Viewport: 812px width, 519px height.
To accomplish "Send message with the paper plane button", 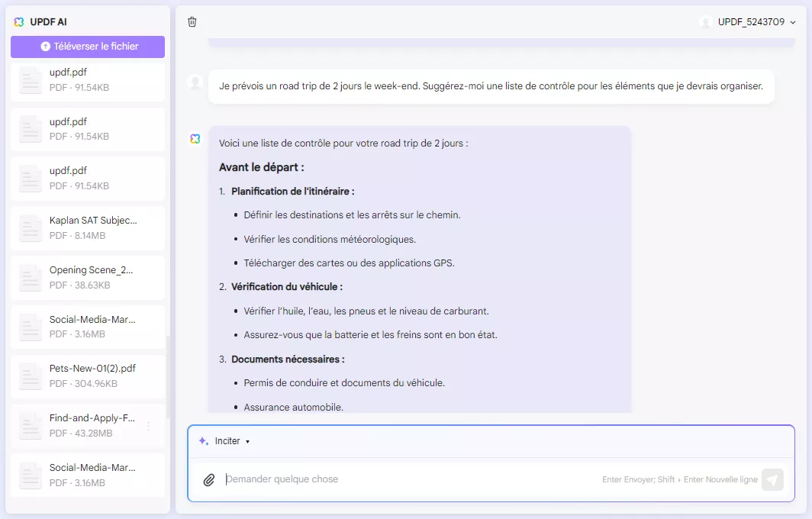I will point(772,479).
